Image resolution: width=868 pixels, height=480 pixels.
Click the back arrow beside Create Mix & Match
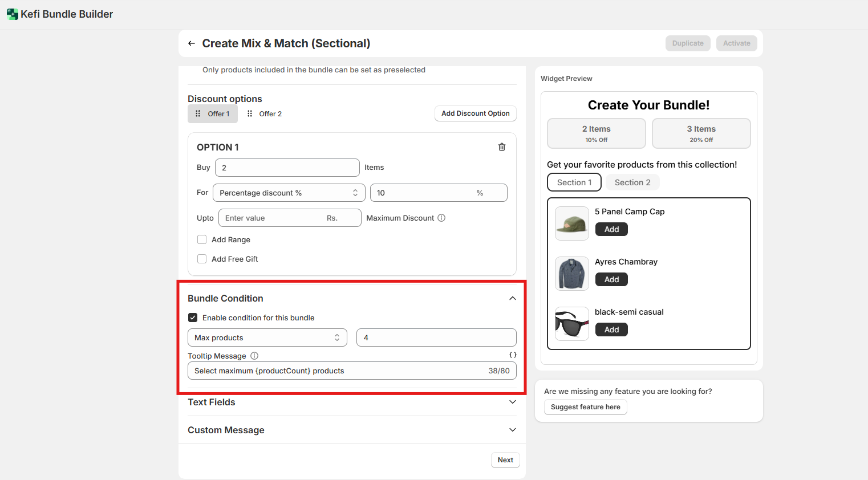[x=192, y=43]
